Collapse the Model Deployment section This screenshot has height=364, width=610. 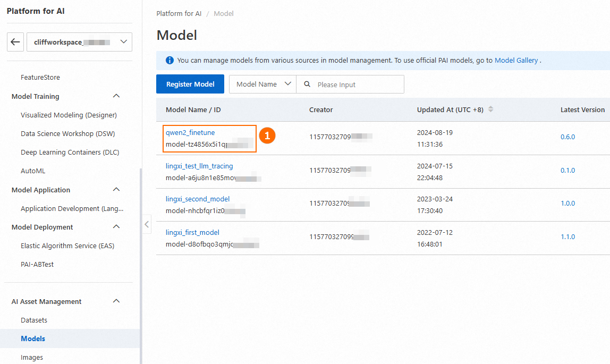click(116, 227)
